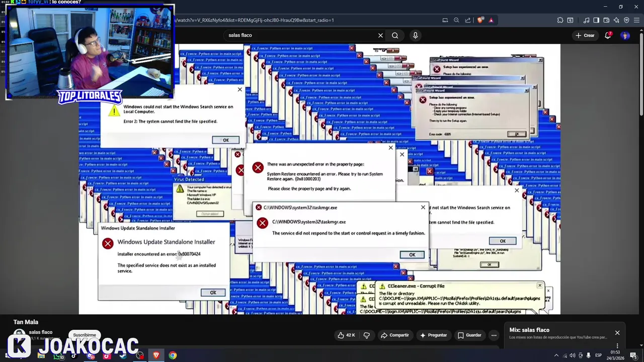Click the Preguntar button
The width and height of the screenshot is (644, 362).
(433, 335)
